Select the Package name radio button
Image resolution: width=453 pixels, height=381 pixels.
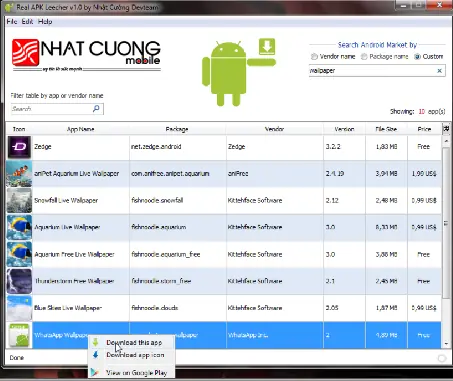(x=364, y=57)
